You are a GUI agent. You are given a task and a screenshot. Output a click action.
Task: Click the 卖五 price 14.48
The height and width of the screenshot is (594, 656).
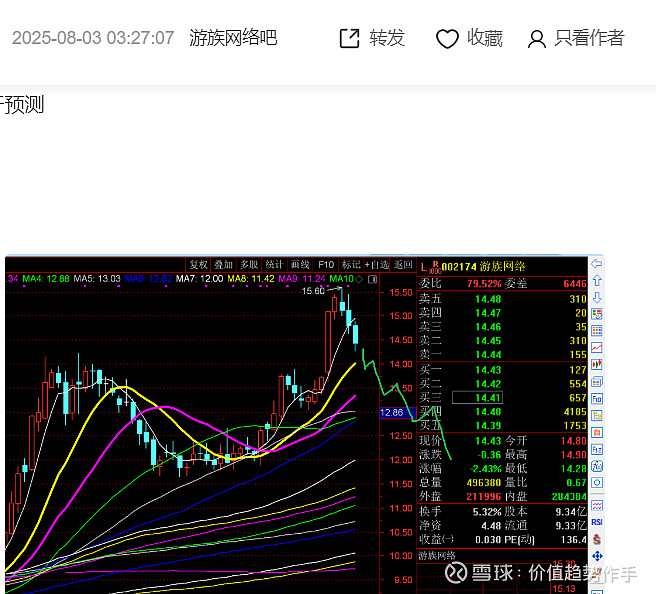(488, 299)
